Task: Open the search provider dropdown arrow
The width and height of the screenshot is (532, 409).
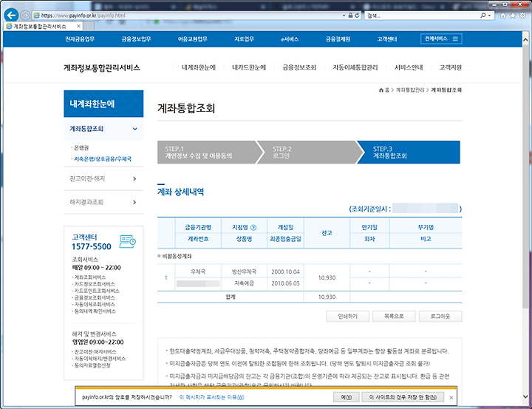Action: (489, 16)
